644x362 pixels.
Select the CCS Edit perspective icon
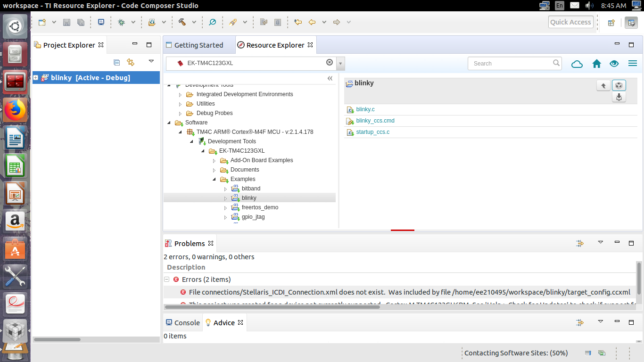pyautogui.click(x=631, y=22)
